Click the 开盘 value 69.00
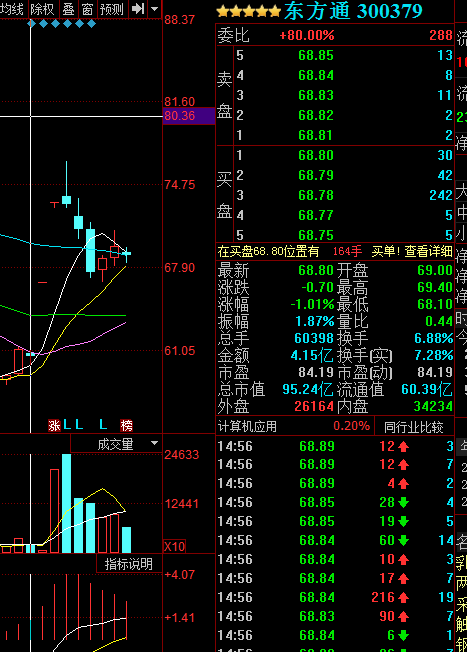 click(435, 270)
